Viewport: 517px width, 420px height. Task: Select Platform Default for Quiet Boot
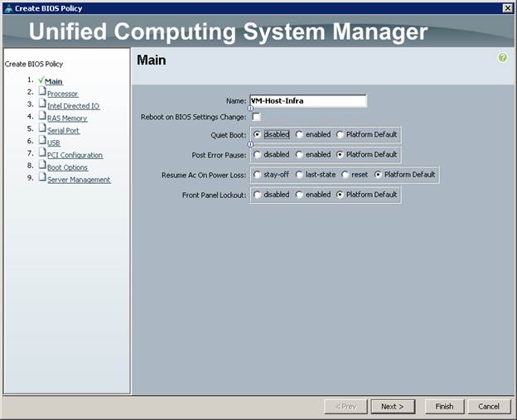tap(340, 134)
